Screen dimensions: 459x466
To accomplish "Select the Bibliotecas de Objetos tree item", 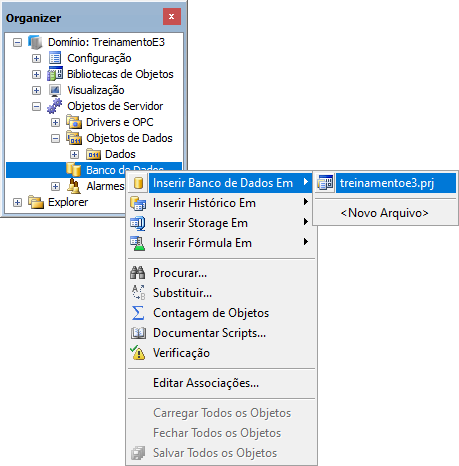I will (x=120, y=74).
